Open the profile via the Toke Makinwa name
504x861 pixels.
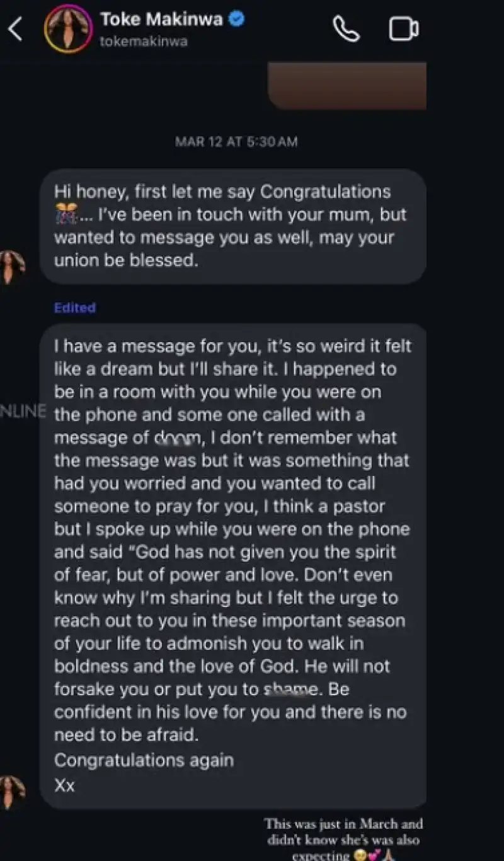(x=161, y=20)
